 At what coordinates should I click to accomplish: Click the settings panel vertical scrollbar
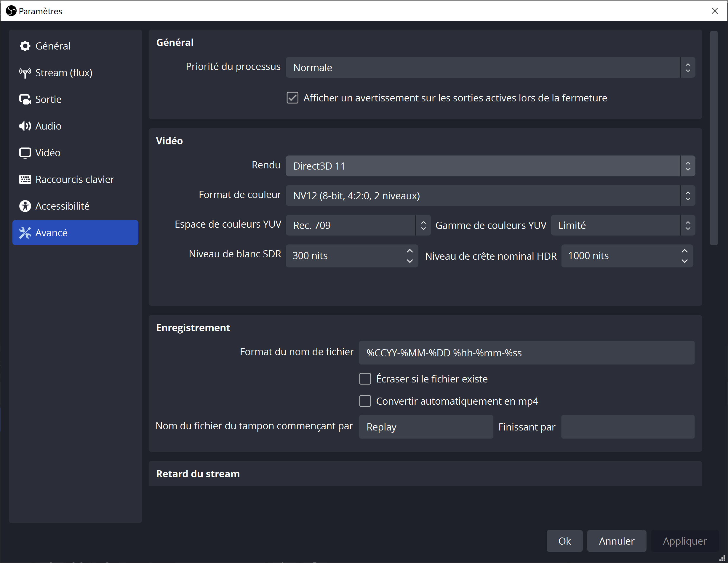(x=714, y=138)
